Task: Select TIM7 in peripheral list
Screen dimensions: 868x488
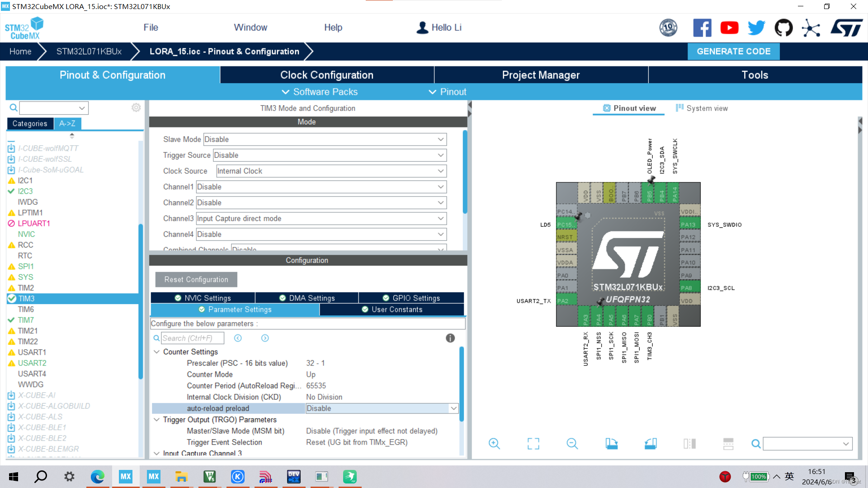Action: click(26, 320)
